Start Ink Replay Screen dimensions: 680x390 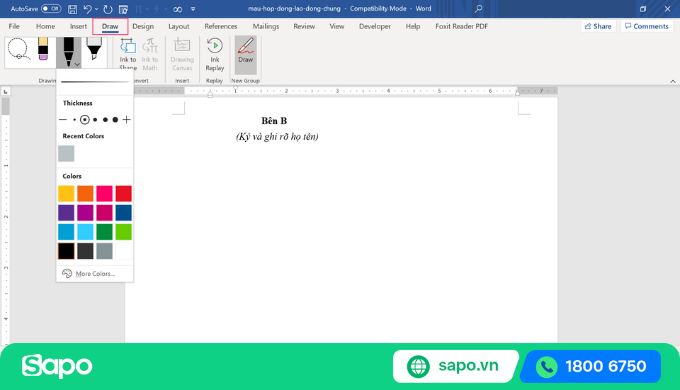[215, 54]
